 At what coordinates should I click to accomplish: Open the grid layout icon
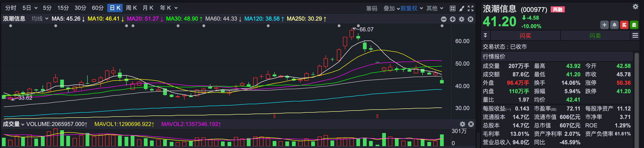(x=452, y=8)
